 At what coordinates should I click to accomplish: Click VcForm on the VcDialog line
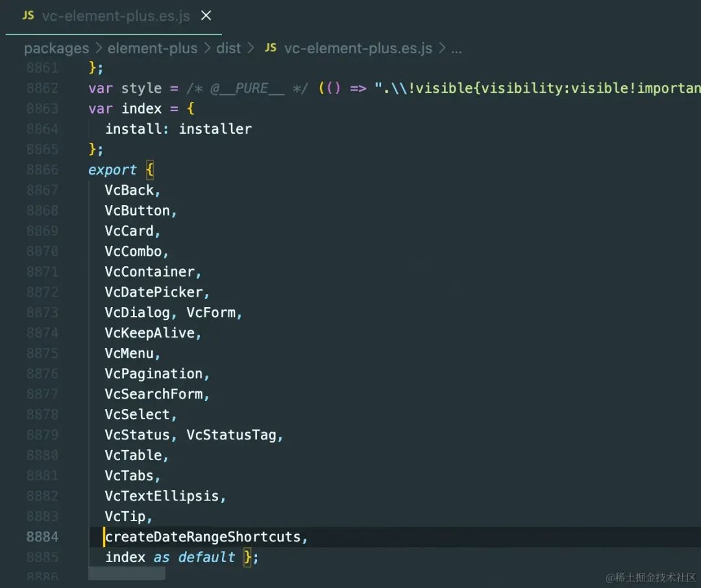pos(211,312)
